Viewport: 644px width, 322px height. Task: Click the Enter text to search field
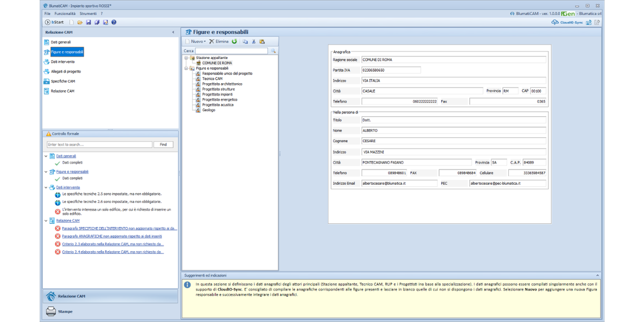coord(99,144)
